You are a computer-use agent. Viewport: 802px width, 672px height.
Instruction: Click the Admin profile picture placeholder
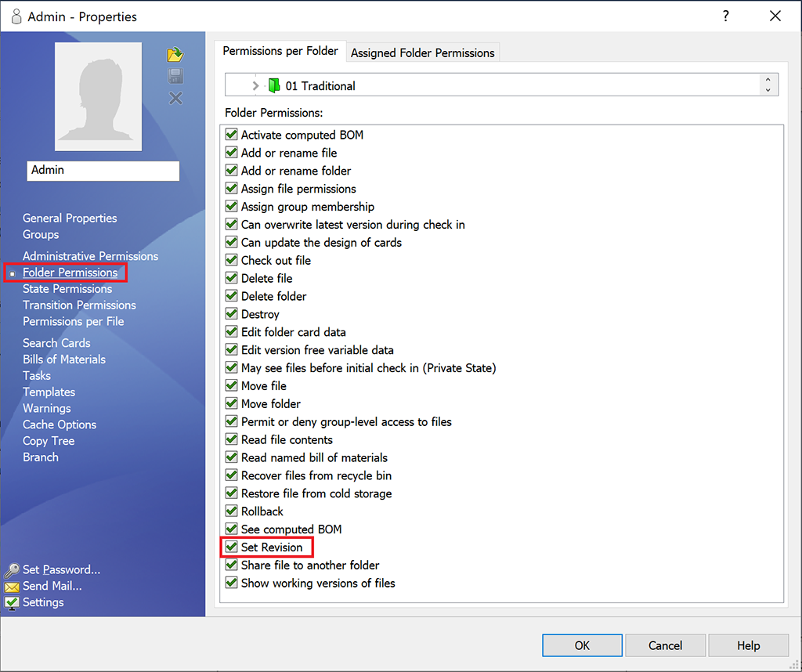point(98,96)
